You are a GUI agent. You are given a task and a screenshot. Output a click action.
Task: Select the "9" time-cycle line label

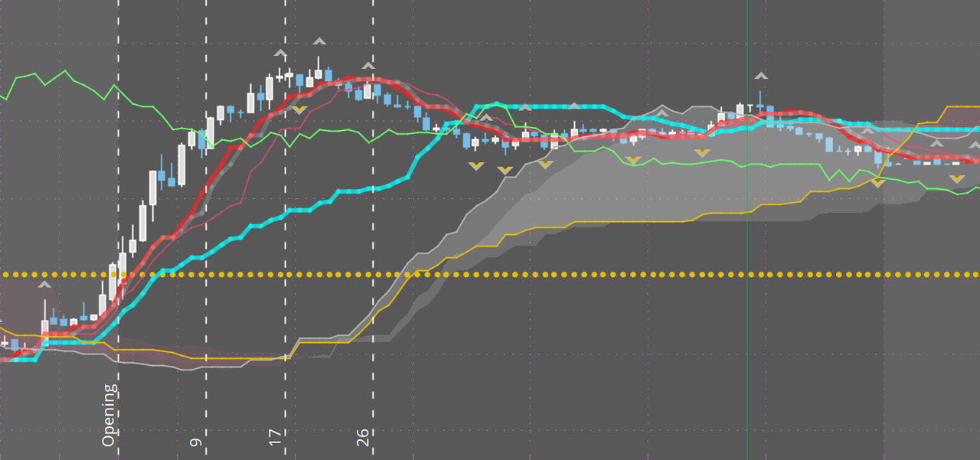(197, 442)
